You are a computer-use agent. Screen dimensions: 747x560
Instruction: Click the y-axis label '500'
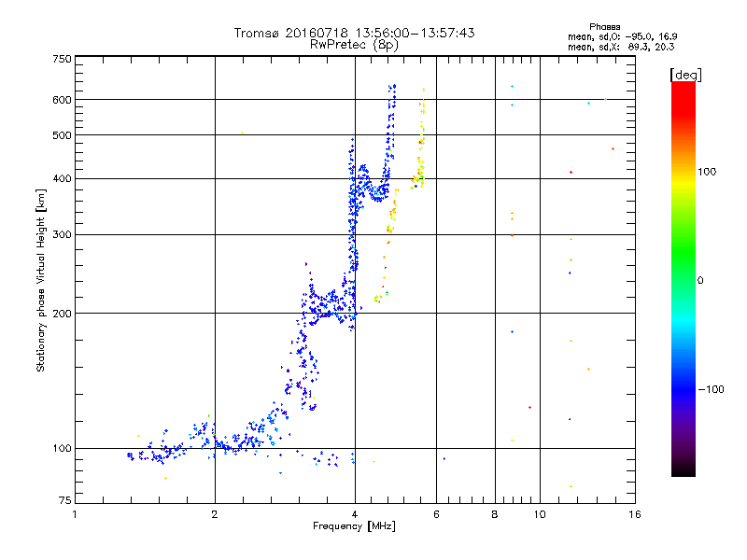pos(62,135)
